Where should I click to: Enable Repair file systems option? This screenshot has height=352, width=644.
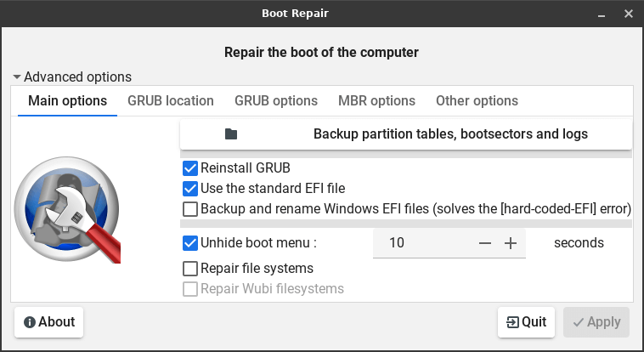pos(190,269)
